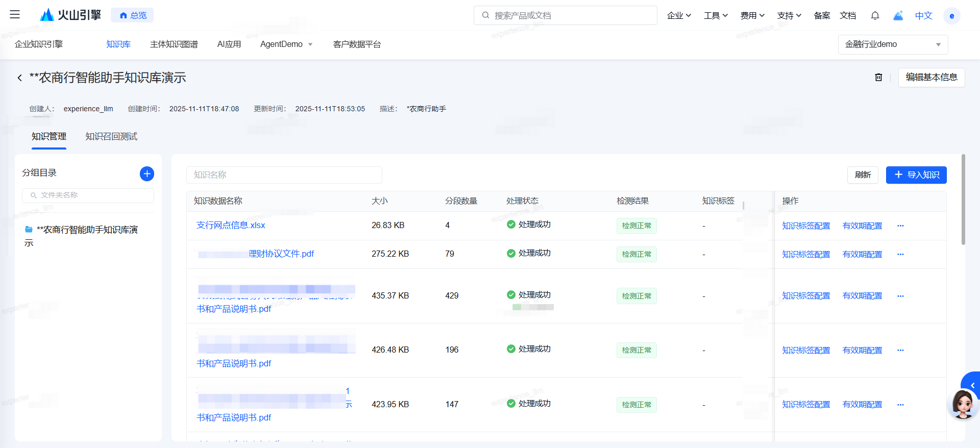Select the 农商行智能助手知识库演示 folder

click(x=87, y=230)
